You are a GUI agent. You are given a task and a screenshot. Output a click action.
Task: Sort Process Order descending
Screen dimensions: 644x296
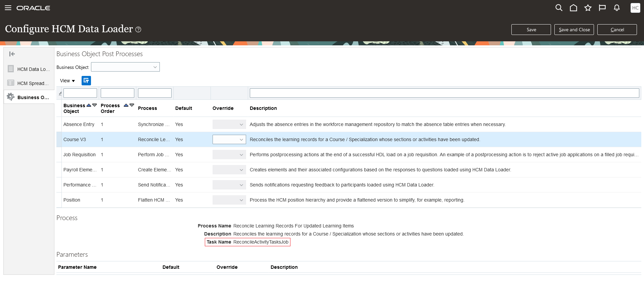click(132, 105)
